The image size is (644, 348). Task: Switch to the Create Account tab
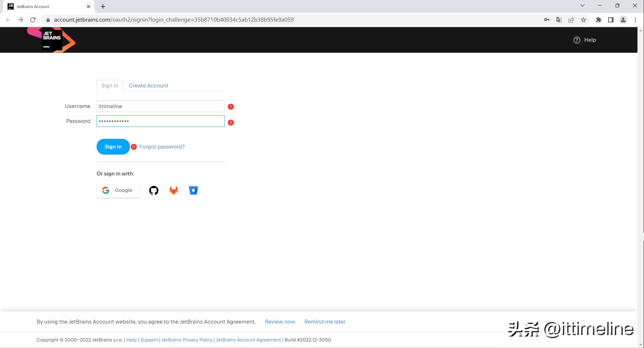click(149, 85)
